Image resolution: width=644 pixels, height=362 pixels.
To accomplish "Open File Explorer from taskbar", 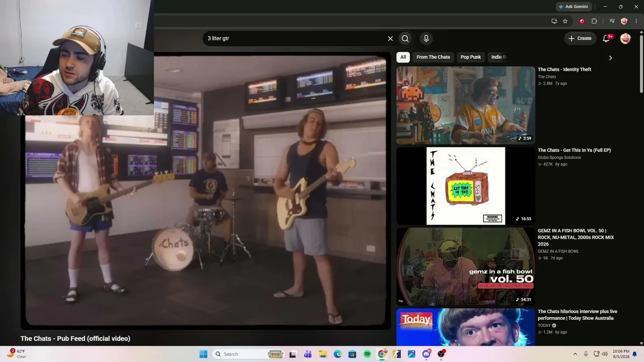I will pyautogui.click(x=323, y=354).
